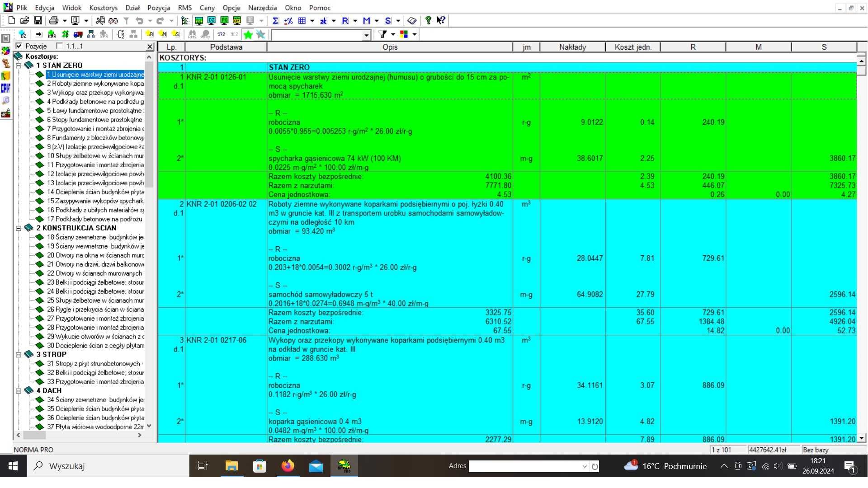Enable the 1.1...1 numbering checkbox
The image size is (868, 488).
pos(59,46)
